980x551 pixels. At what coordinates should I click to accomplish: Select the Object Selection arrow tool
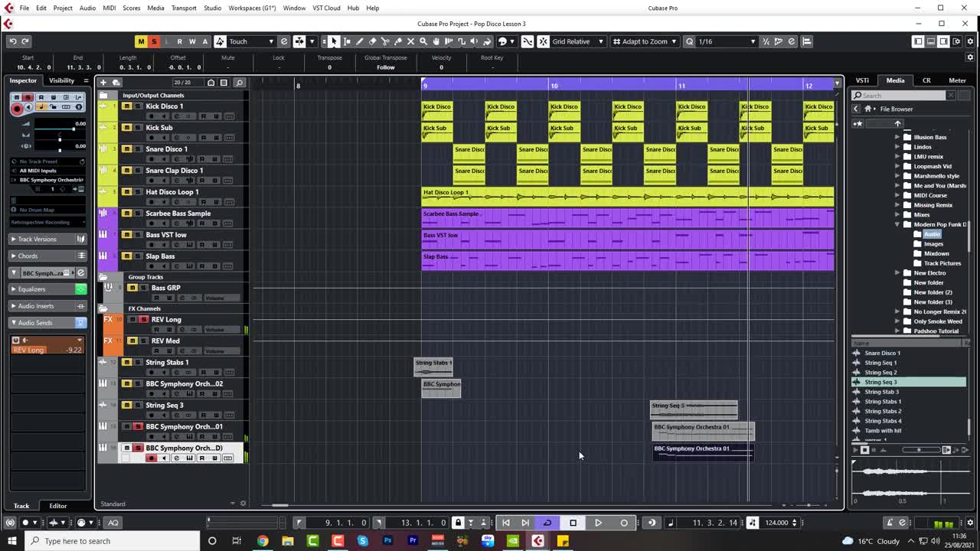coord(333,41)
